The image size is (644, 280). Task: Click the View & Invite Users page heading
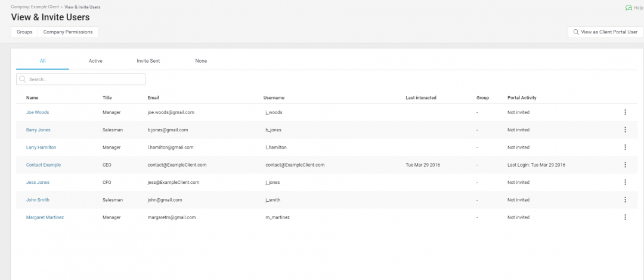50,17
